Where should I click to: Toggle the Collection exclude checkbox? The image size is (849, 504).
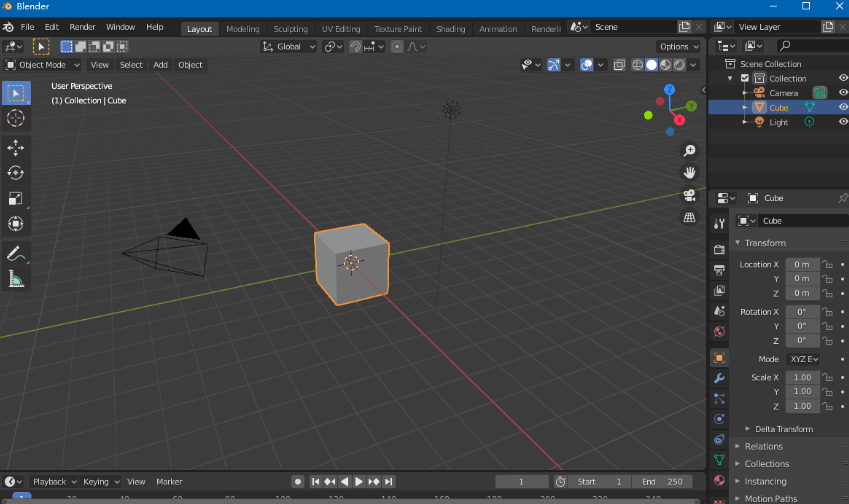pyautogui.click(x=744, y=78)
